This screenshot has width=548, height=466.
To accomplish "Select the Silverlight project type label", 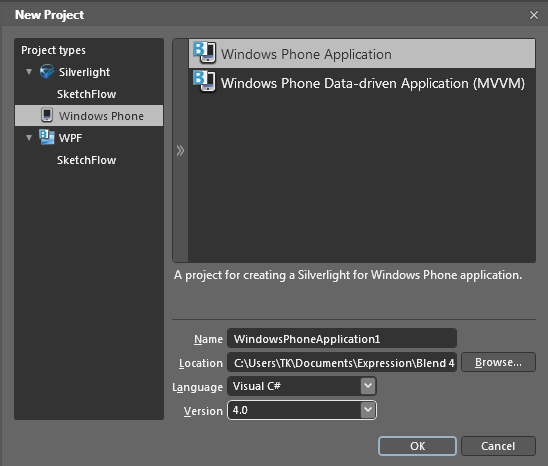I will coord(84,72).
